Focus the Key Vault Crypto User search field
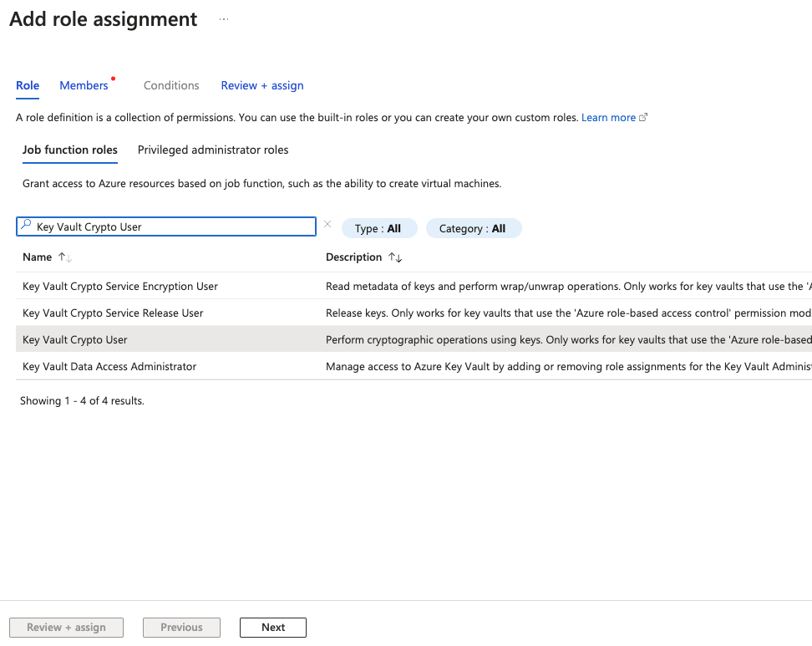 [166, 227]
